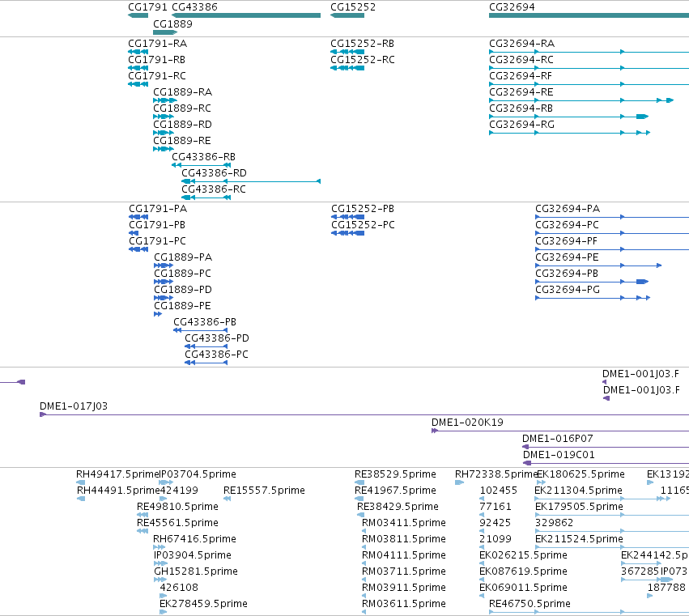The width and height of the screenshot is (689, 616).
Task: Click EST RH49417.5prime
Action: [117, 474]
